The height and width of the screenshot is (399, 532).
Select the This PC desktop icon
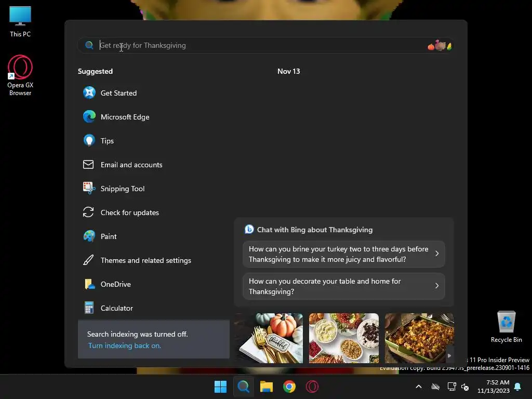(x=20, y=21)
